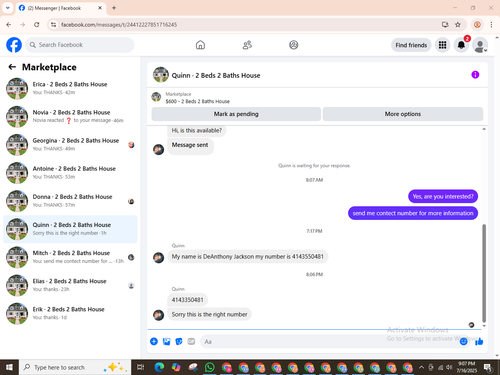Click the 'Hi, is this available?' message

[x=197, y=130]
